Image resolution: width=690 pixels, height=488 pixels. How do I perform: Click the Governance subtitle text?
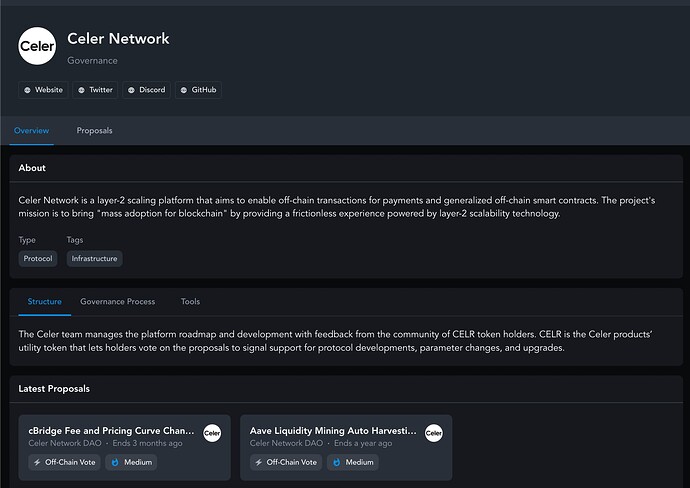coord(92,61)
